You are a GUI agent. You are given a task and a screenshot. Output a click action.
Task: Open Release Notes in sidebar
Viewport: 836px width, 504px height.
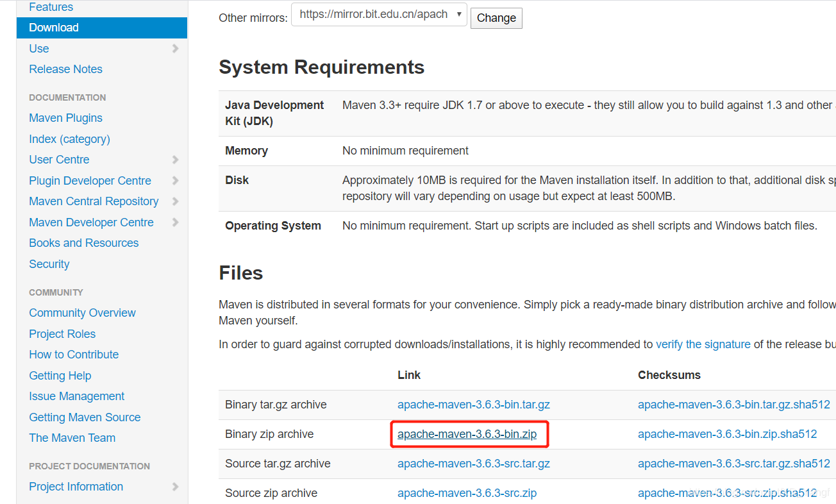[x=65, y=69]
